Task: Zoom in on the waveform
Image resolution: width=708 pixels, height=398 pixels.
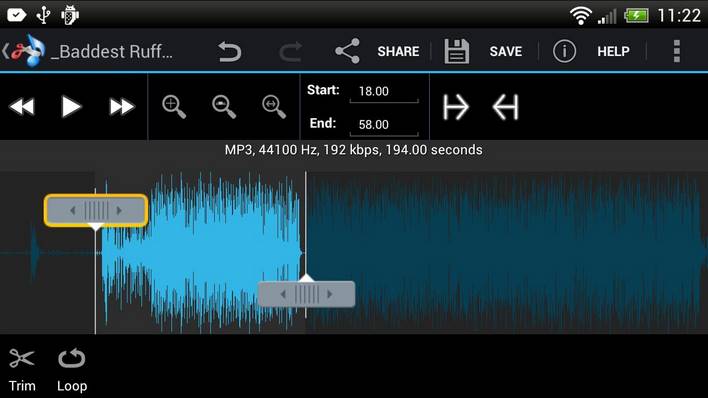Action: point(174,107)
